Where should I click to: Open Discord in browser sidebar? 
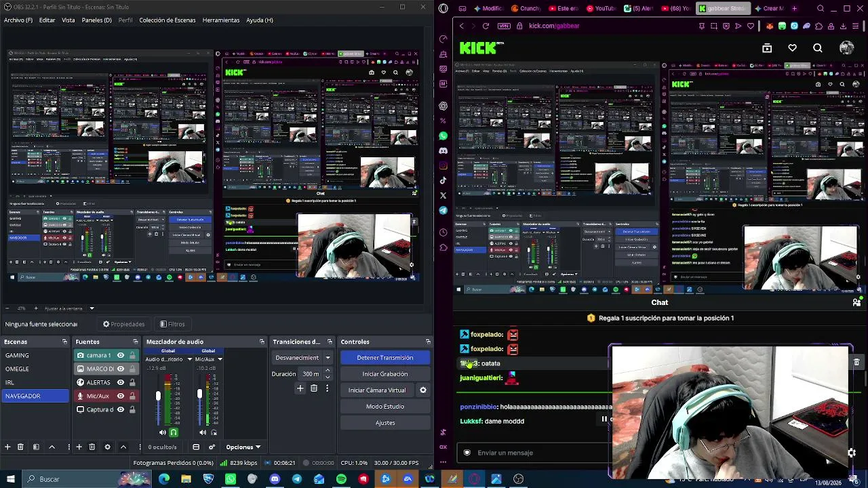point(443,151)
